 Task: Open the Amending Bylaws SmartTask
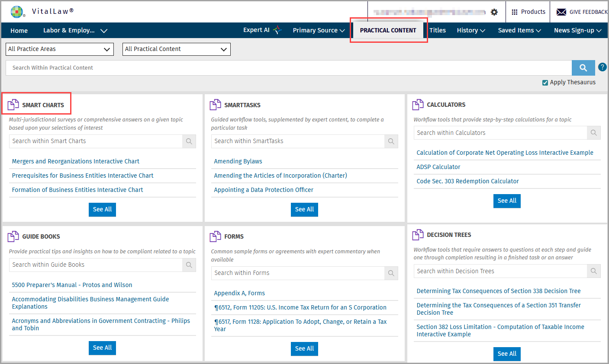click(238, 162)
